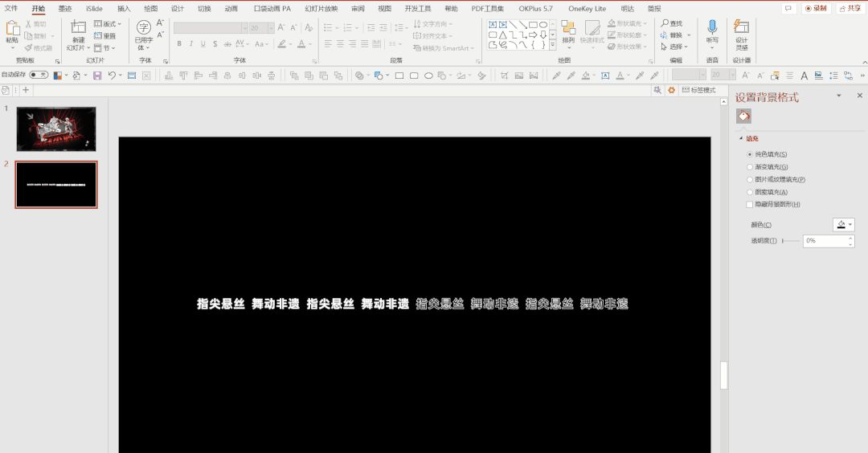Open the undo history dropdown arrow
This screenshot has width=868, height=453.
[x=120, y=75]
